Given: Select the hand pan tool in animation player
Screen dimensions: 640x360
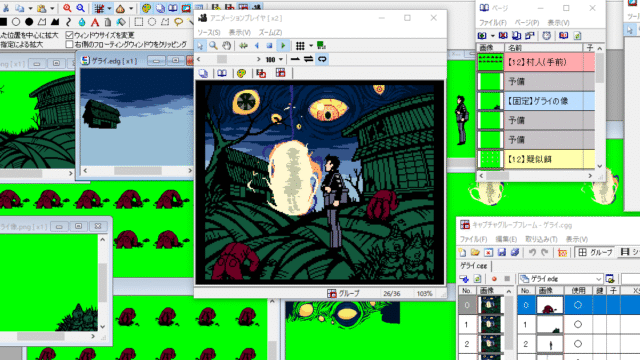Looking at the screenshot, I should click(227, 45).
